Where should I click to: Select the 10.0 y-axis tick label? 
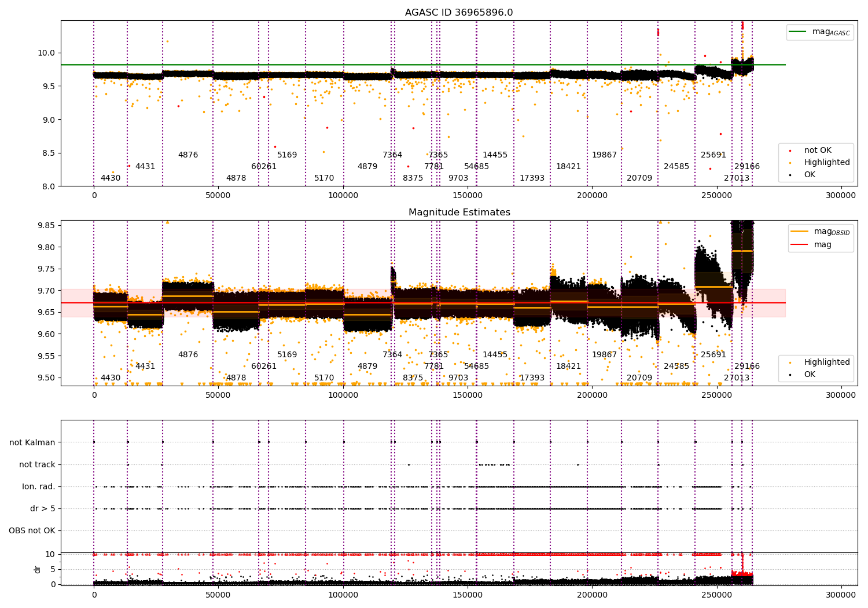[46, 53]
